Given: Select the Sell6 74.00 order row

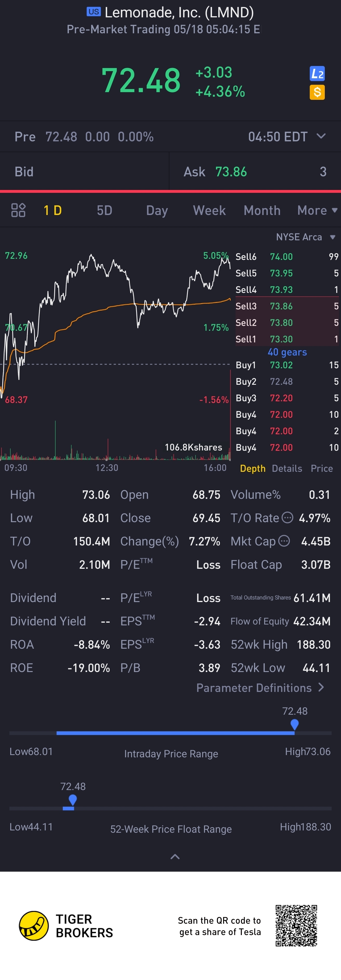Looking at the screenshot, I should tap(287, 257).
